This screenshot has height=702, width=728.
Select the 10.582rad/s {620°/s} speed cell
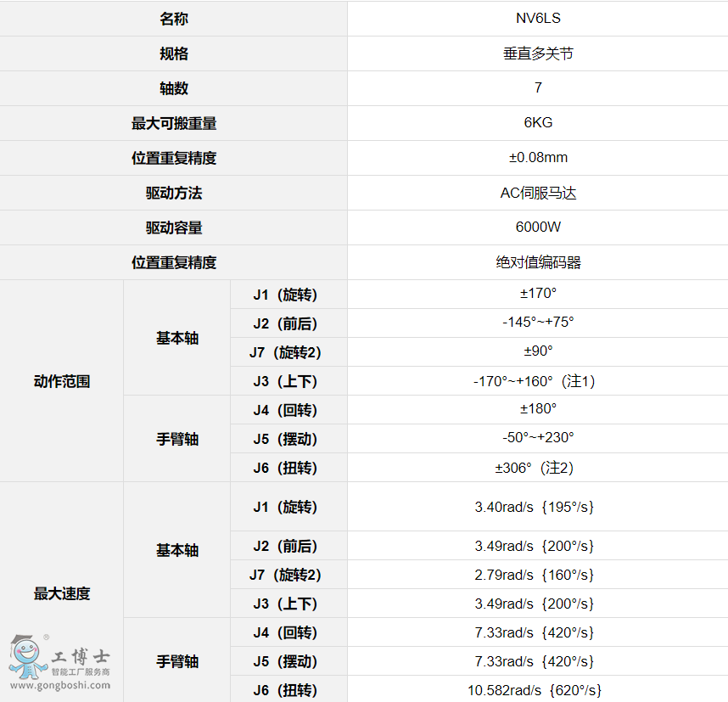535,690
